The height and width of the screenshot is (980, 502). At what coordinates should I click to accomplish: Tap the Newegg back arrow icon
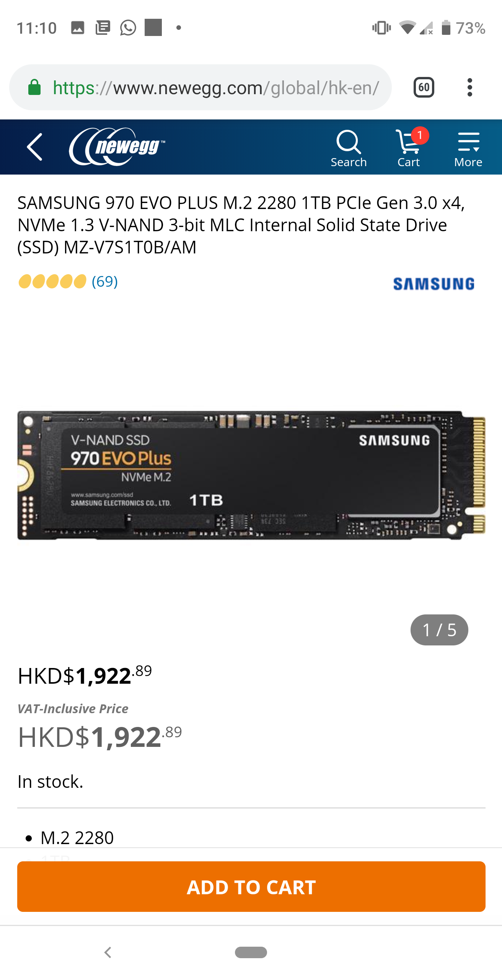[34, 147]
